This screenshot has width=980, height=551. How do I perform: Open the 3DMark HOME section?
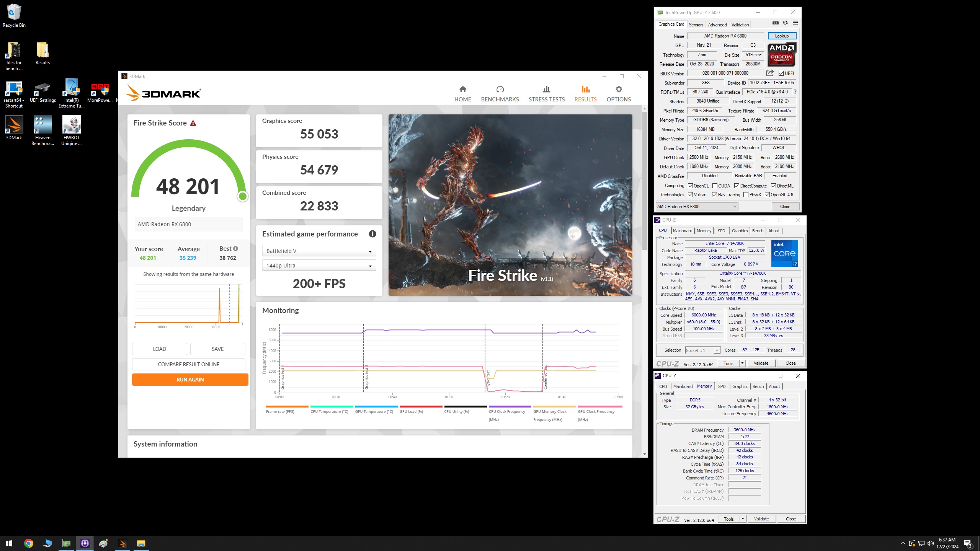pyautogui.click(x=462, y=94)
